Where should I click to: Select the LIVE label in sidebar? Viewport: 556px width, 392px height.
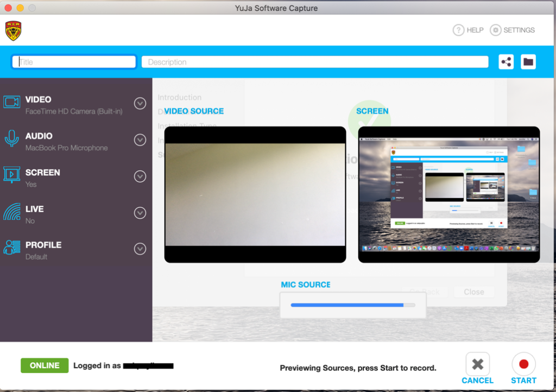coord(35,209)
